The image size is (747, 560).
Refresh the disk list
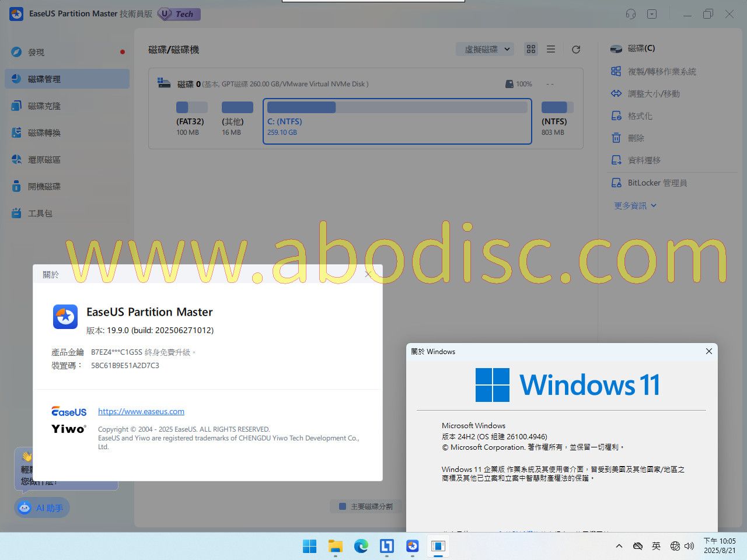click(576, 50)
